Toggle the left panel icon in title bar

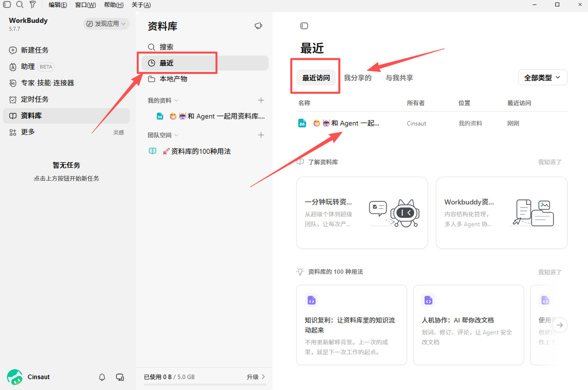click(7, 4)
